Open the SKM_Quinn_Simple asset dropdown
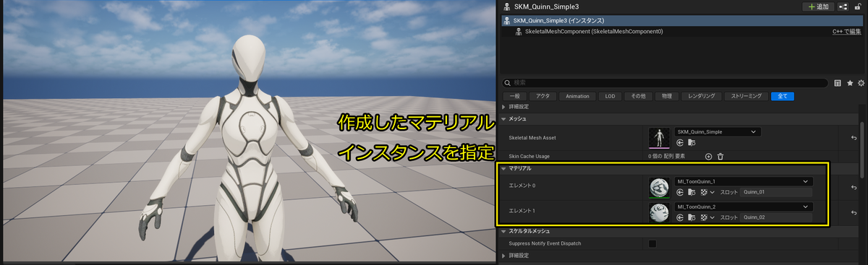This screenshot has height=265, width=868. point(718,132)
